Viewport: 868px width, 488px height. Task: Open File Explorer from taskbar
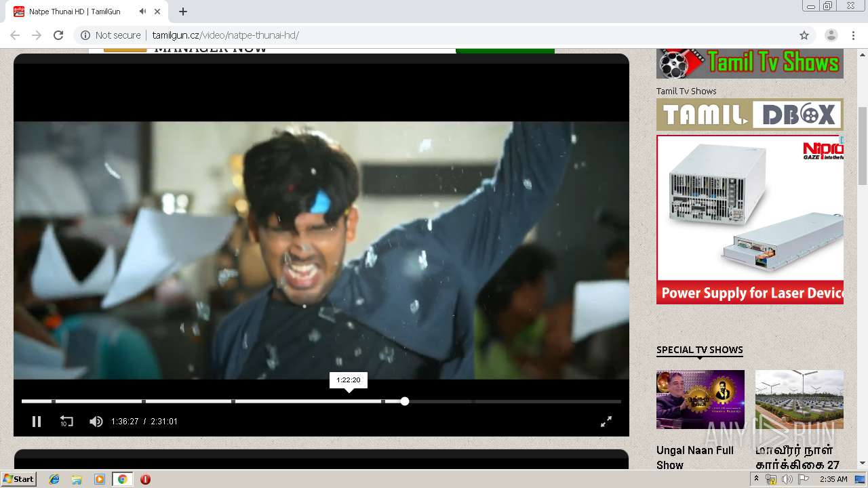77,479
